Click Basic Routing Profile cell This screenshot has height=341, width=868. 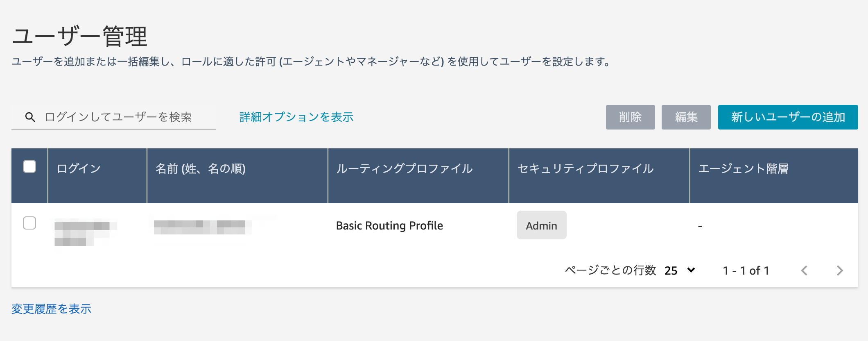[389, 225]
